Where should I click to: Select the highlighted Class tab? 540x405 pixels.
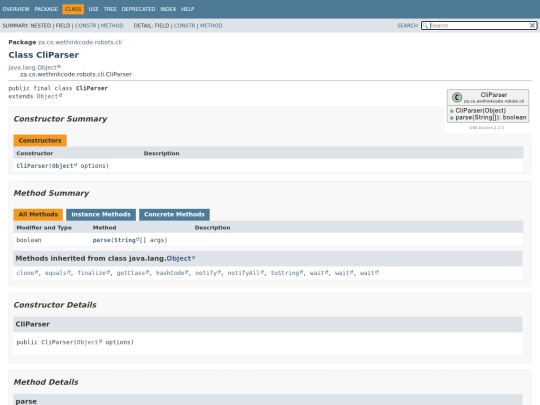tap(73, 9)
